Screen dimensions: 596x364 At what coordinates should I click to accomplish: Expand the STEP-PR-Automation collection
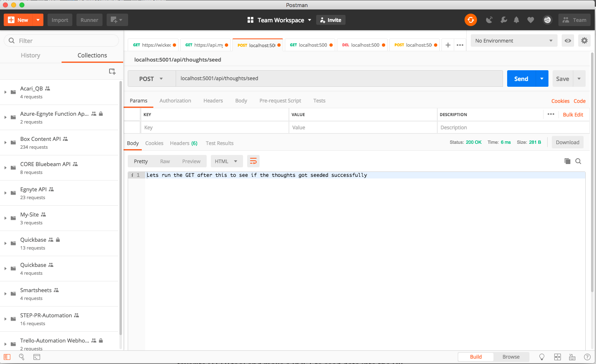[x=5, y=319]
